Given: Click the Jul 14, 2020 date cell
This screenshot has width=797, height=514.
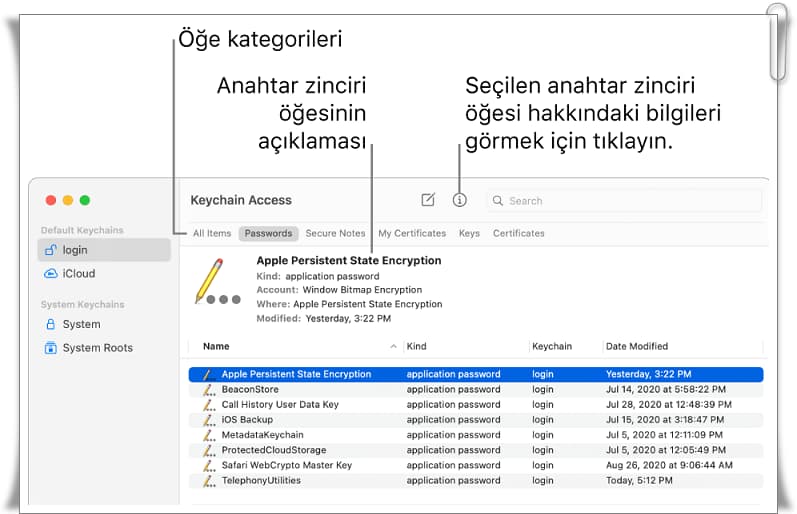Looking at the screenshot, I should (666, 389).
